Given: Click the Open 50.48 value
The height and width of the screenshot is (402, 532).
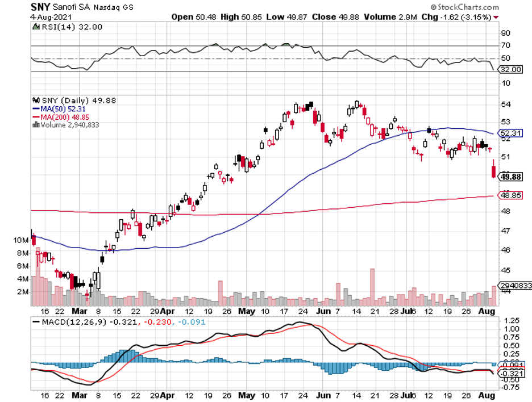Looking at the screenshot, I should click(194, 17).
